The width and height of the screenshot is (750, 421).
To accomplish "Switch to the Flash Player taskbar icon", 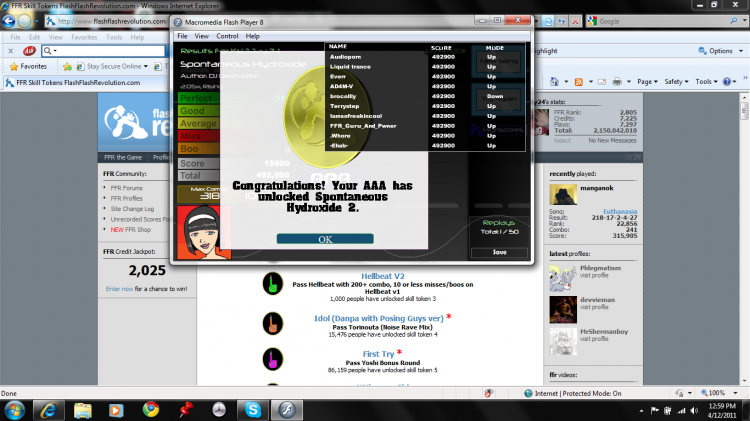I will [287, 410].
